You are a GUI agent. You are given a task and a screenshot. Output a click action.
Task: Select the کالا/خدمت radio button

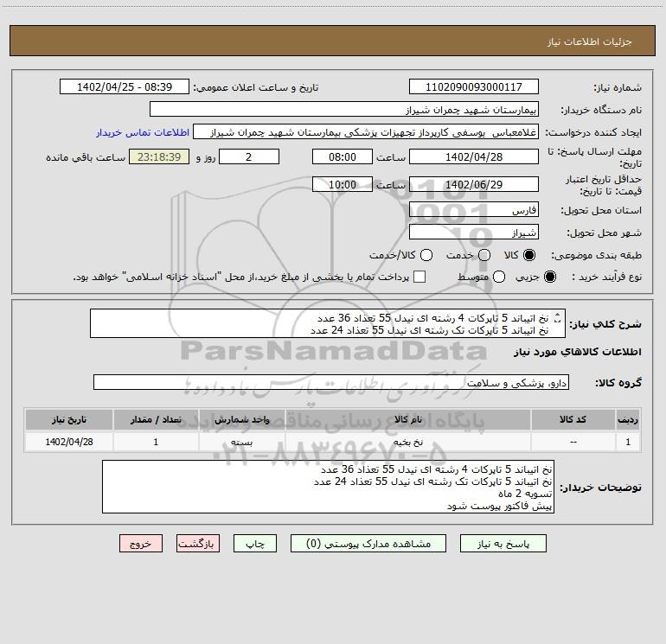point(426,255)
